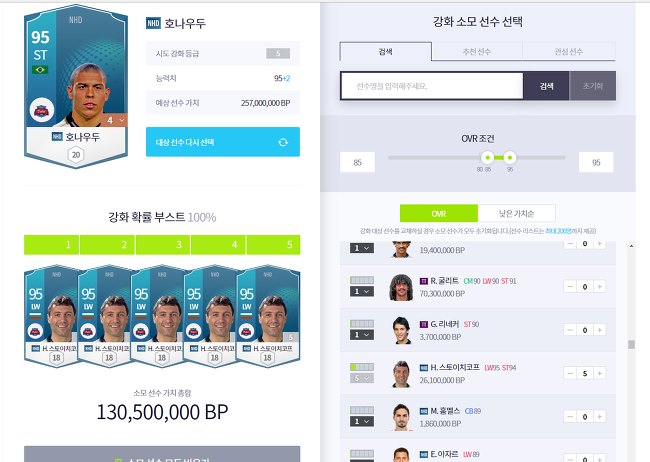Screen dimensions: 650x462
Task: Focus the player name search field
Action: 432,86
